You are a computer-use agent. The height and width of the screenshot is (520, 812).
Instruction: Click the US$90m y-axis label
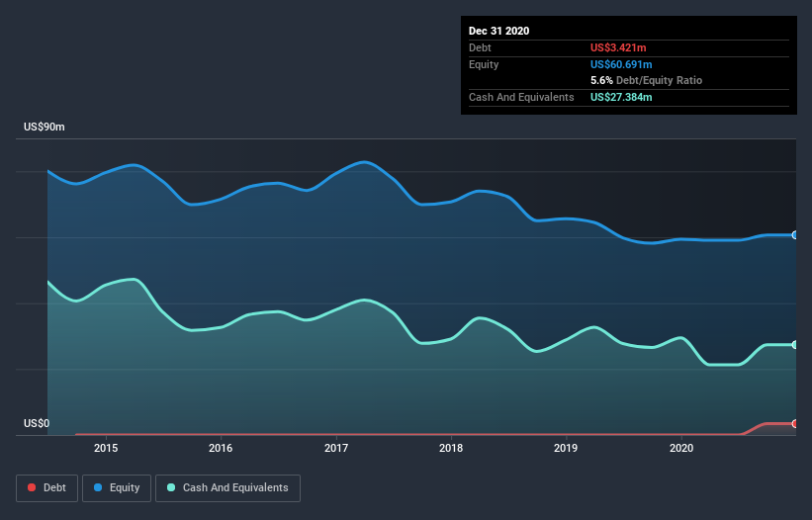click(45, 127)
